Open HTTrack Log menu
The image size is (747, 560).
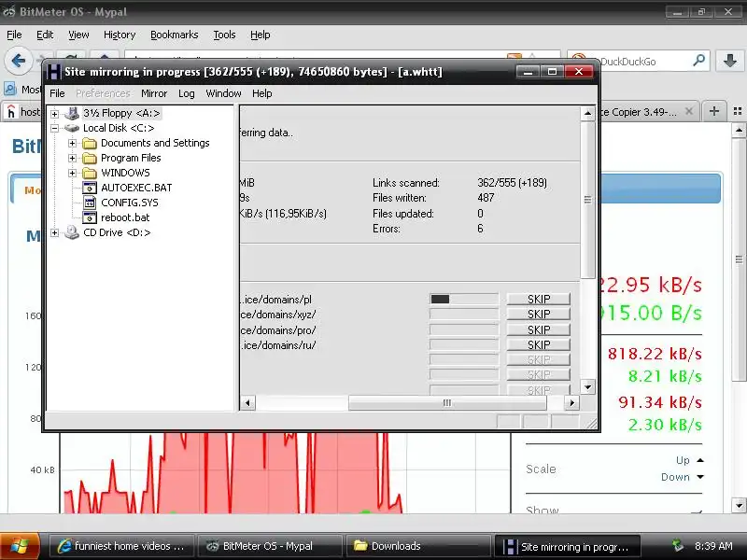[186, 93]
